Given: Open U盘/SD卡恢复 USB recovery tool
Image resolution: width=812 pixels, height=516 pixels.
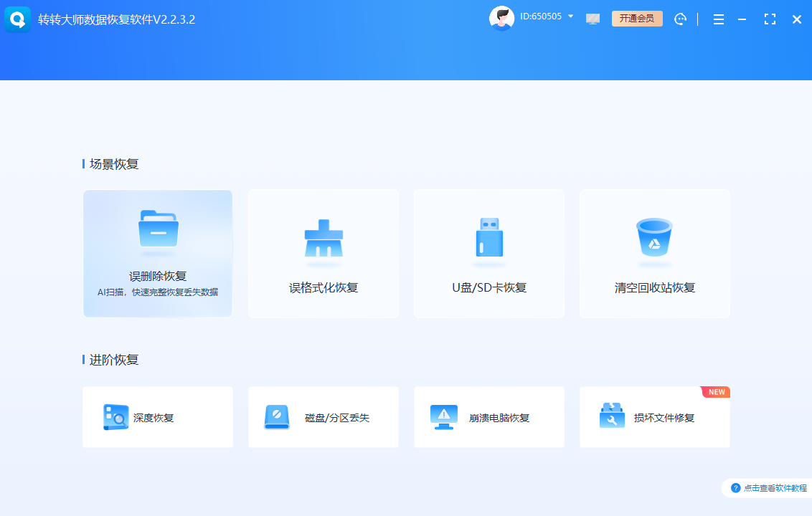Looking at the screenshot, I should pyautogui.click(x=488, y=254).
